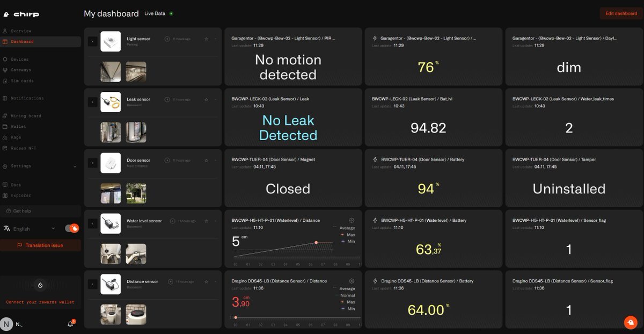Viewport: 644px width, 334px height.
Task: Click the plus icon next to Light sensor
Action: pos(167,39)
